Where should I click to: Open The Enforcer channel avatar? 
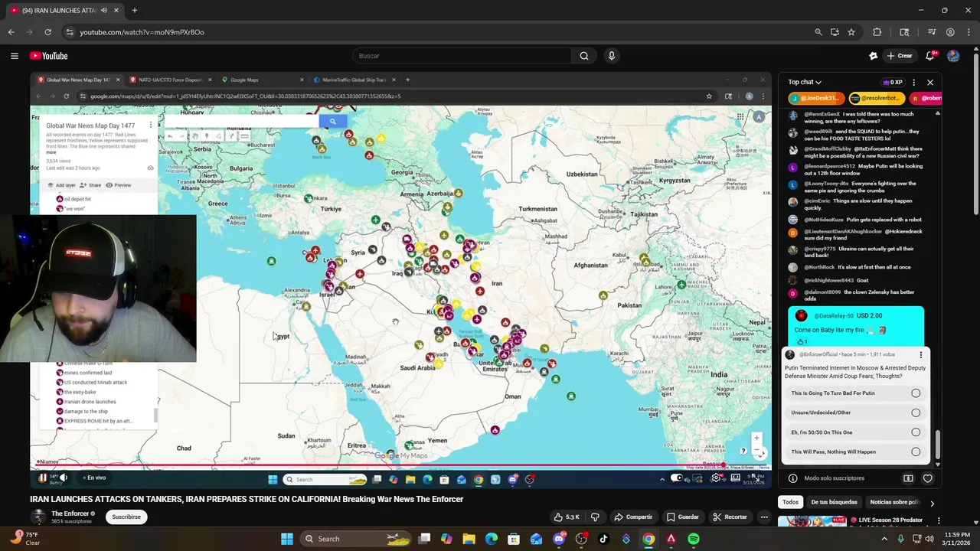pos(38,517)
